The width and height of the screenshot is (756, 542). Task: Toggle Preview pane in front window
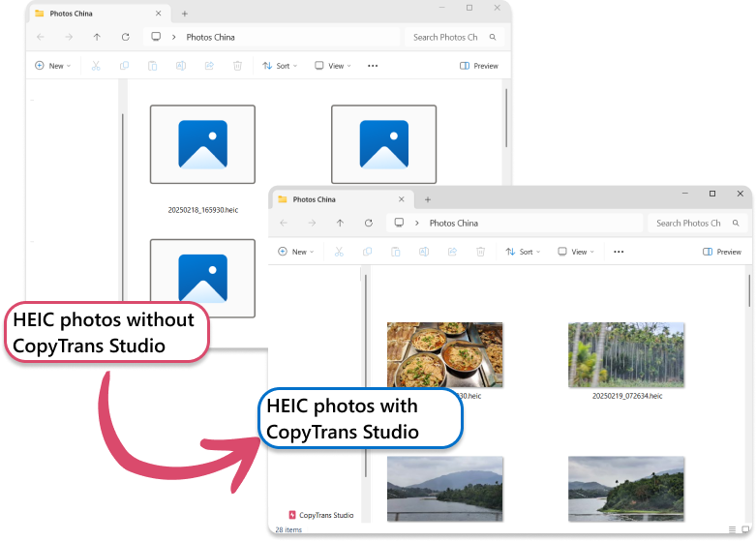tap(722, 252)
